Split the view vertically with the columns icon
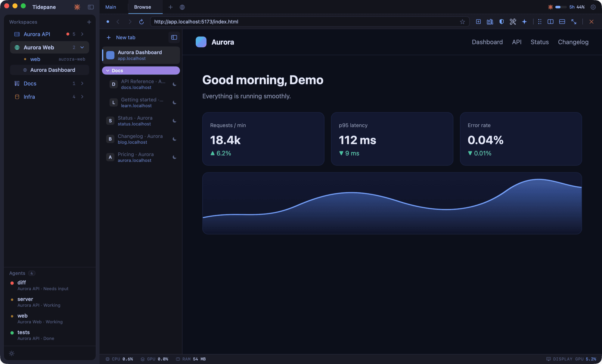 551,22
